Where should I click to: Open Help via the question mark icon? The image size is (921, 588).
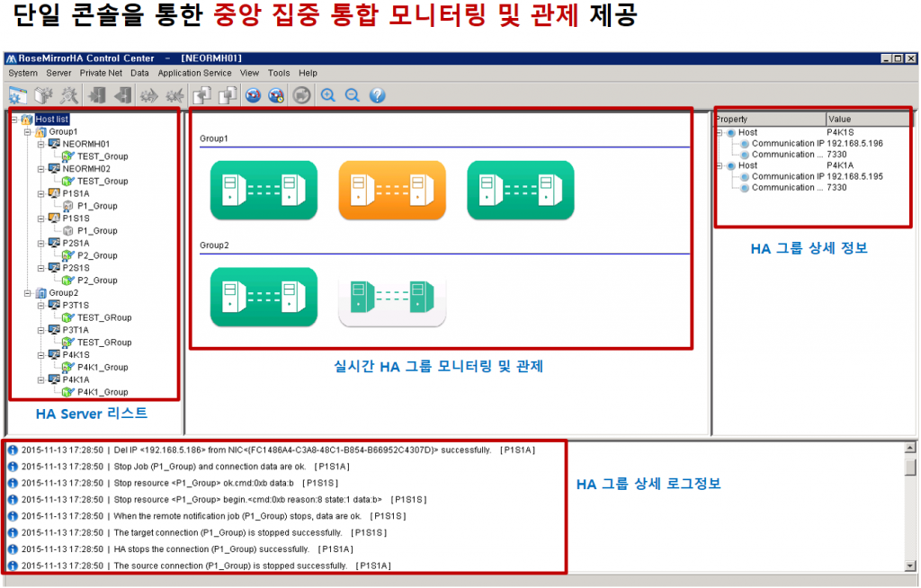click(377, 95)
